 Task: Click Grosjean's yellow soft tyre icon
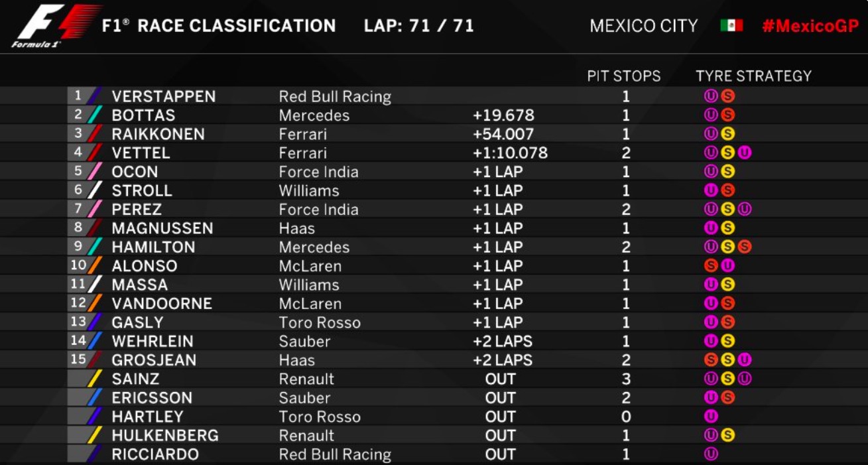click(728, 360)
